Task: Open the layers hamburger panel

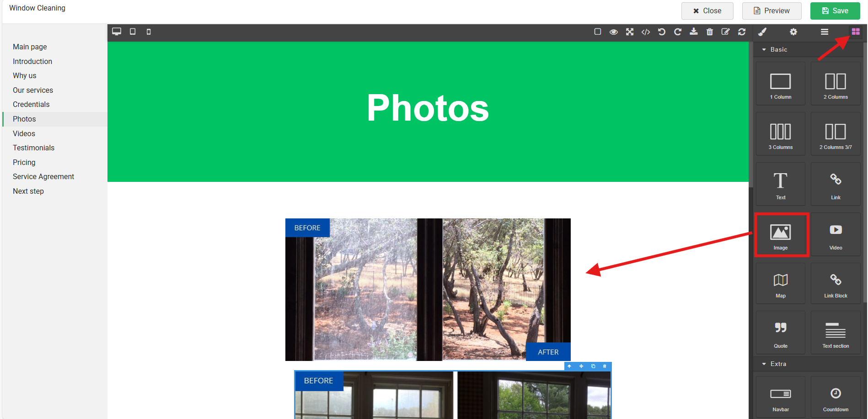Action: (825, 32)
